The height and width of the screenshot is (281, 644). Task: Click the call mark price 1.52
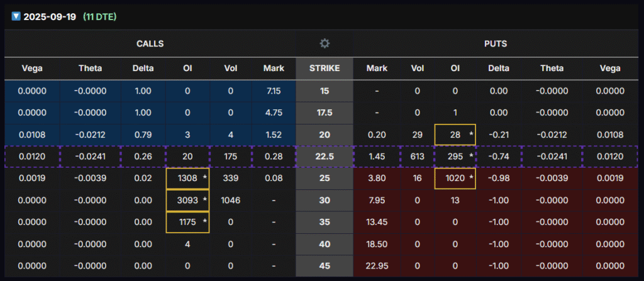(274, 135)
